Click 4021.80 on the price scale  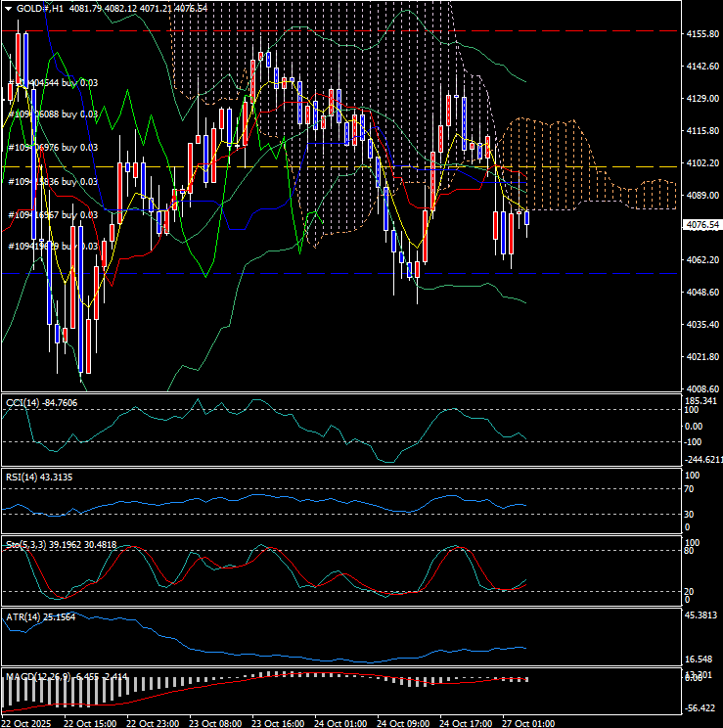click(x=703, y=357)
